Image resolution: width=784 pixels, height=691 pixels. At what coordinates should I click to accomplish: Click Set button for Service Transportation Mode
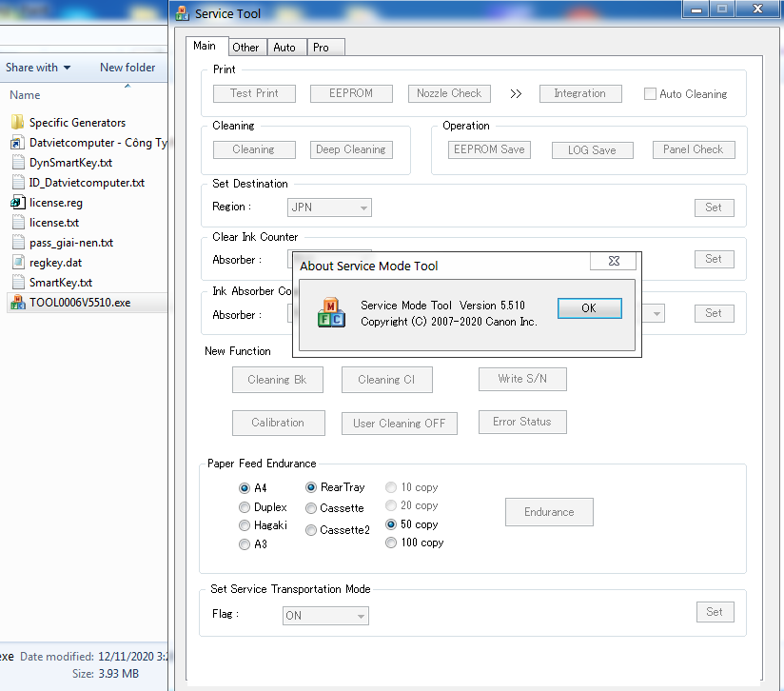click(x=715, y=612)
